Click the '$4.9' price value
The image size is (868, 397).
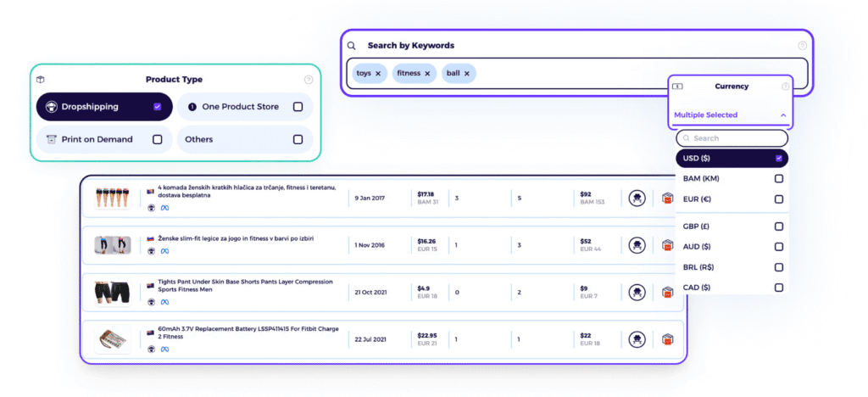click(424, 288)
